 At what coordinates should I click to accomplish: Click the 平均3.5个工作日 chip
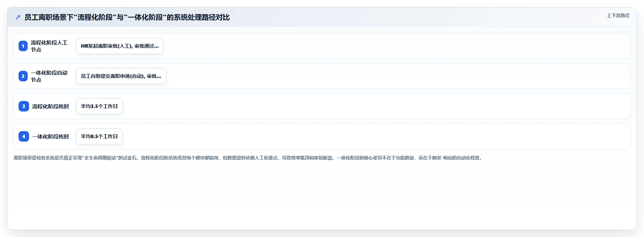[99, 106]
